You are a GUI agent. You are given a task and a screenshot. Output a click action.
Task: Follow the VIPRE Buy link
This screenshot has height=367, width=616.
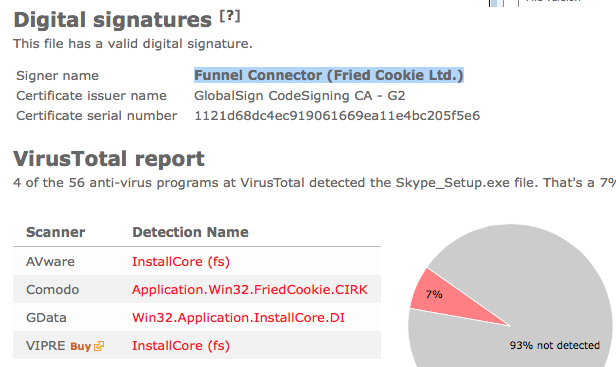(x=81, y=346)
